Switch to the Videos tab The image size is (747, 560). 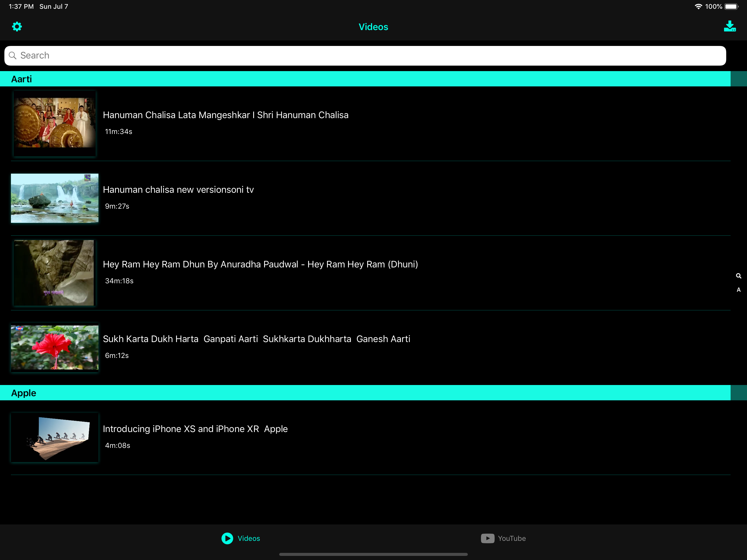click(241, 538)
